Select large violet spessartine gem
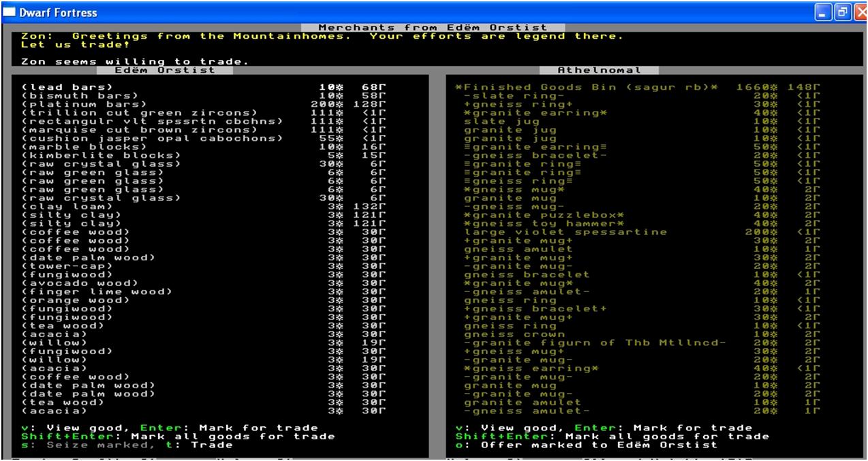This screenshot has height=461, width=868. (565, 232)
